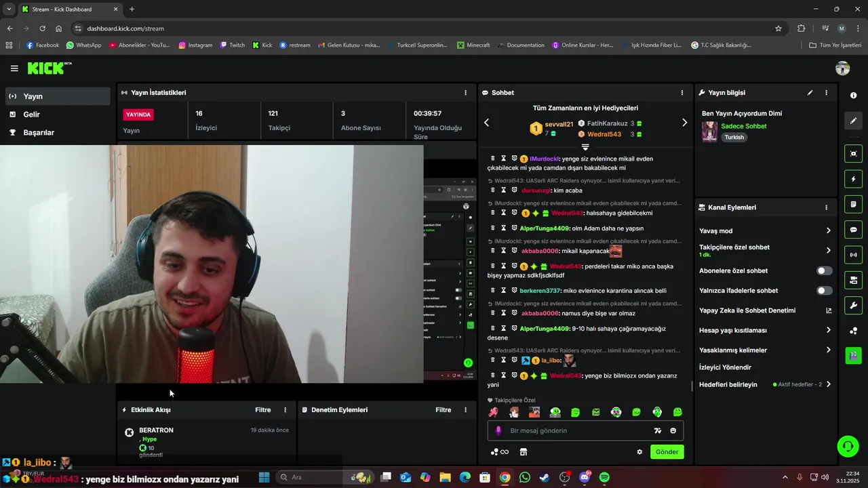Open Minecraft bookmark in bookmarks bar
The image size is (868, 488).
[x=473, y=45]
